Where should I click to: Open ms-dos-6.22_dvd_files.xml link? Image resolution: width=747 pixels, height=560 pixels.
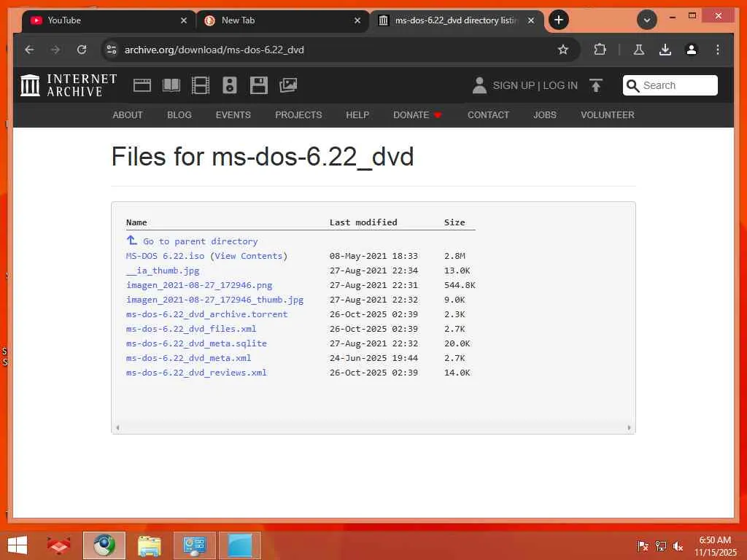tap(191, 329)
